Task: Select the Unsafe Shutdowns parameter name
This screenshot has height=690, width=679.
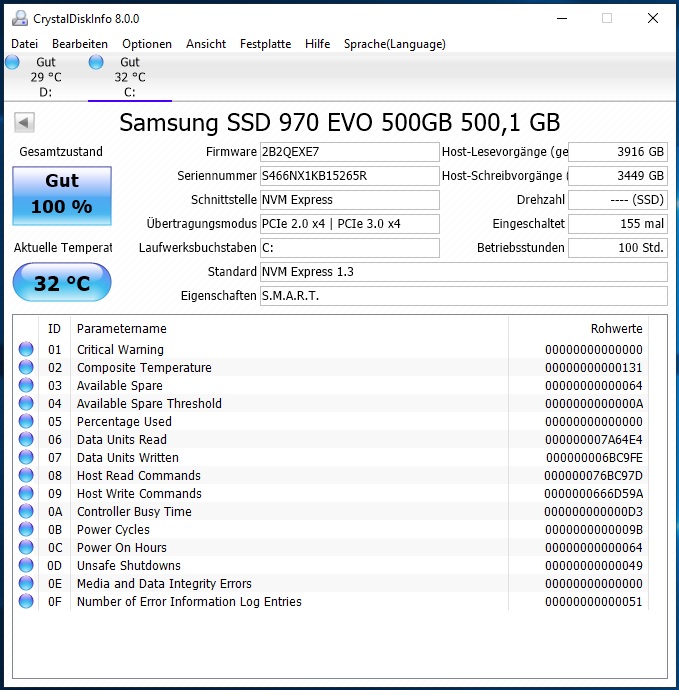Action: [x=128, y=565]
